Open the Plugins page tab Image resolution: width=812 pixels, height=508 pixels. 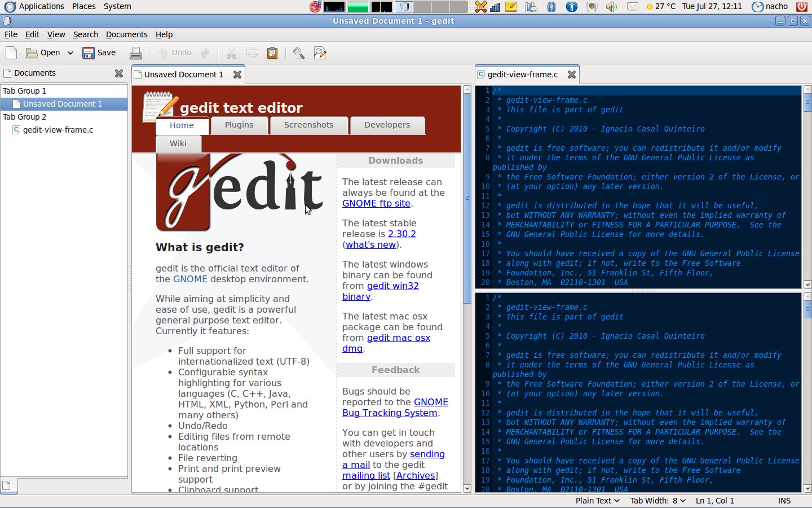[x=239, y=125]
